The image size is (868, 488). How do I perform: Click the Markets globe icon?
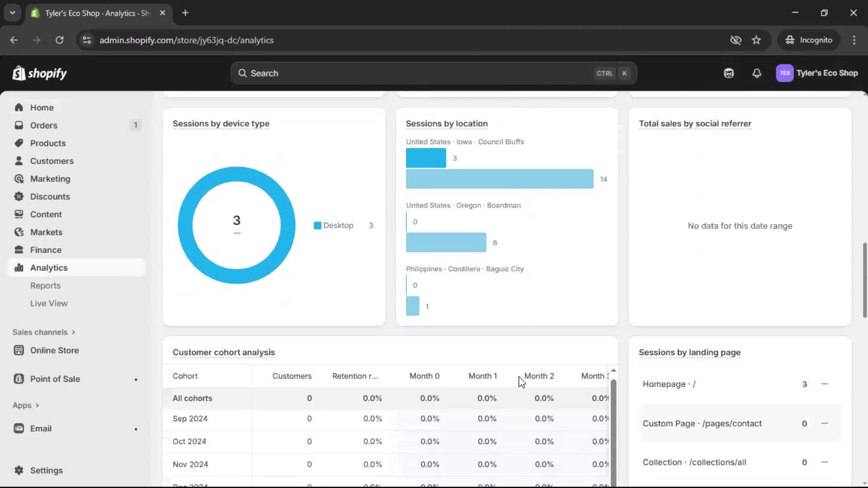(x=19, y=232)
